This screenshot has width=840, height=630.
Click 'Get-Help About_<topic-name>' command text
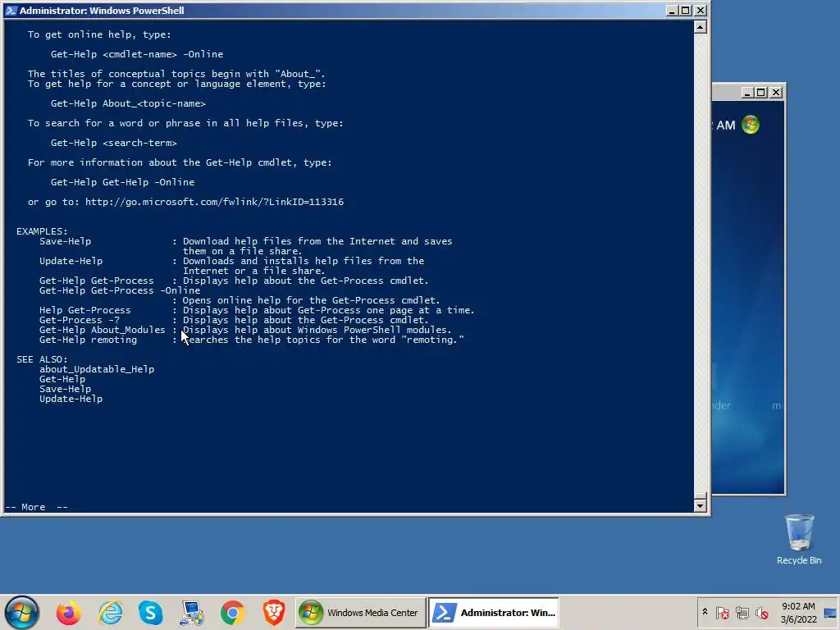[128, 103]
